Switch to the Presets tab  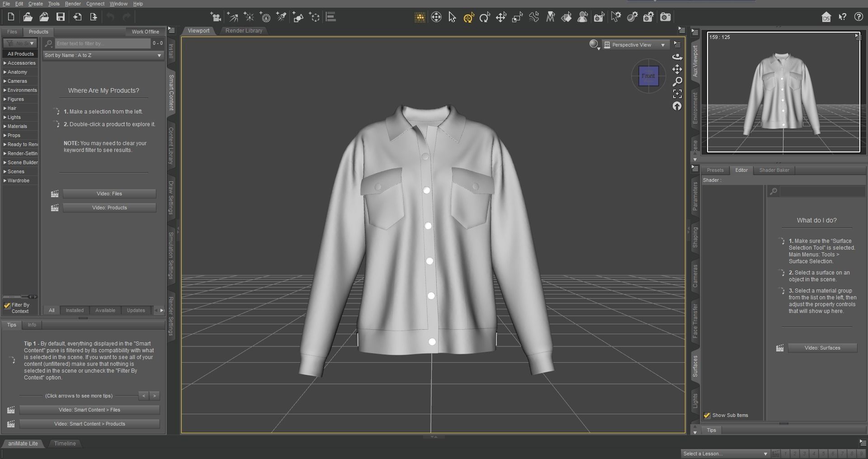(715, 170)
